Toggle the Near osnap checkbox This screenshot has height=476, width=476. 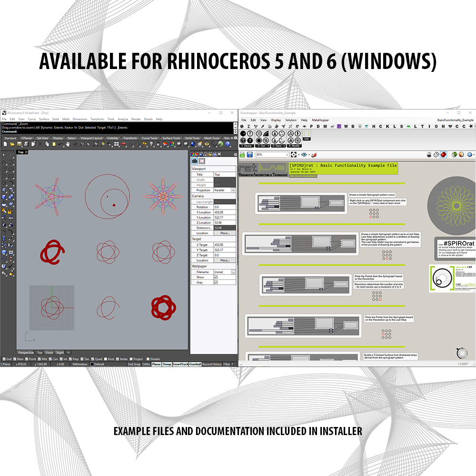(x=15, y=359)
